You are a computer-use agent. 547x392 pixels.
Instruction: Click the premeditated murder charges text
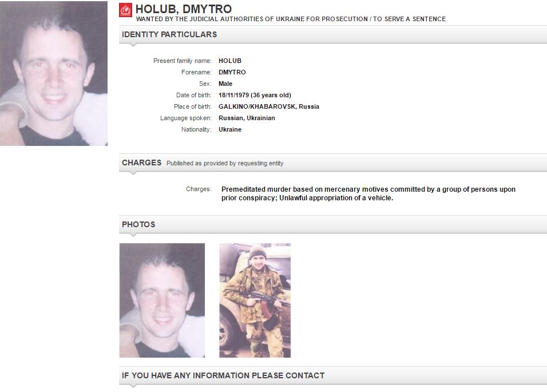click(368, 193)
